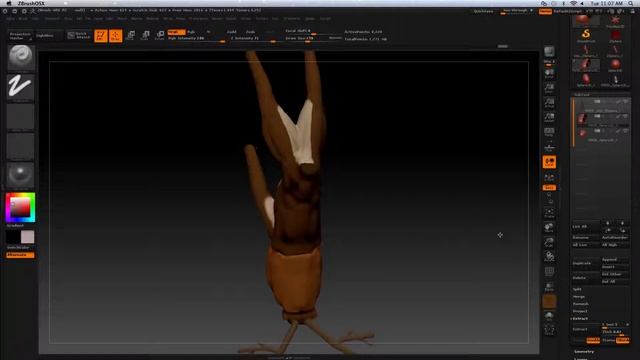The width and height of the screenshot is (640, 360).
Task: Open the current brush thumbnail
Action: click(20, 58)
